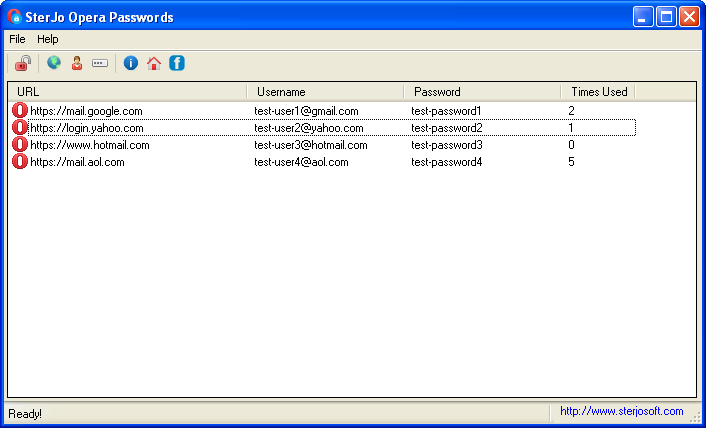The width and height of the screenshot is (706, 429).
Task: Click Opera icon beside mail.aol.com row
Action: tap(19, 162)
